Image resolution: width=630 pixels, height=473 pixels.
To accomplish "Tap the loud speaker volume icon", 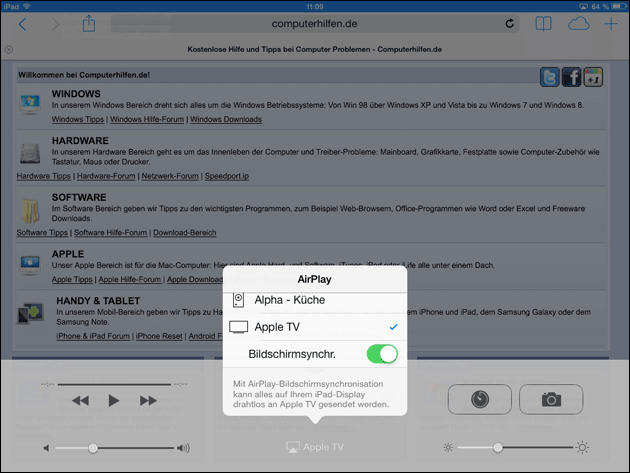I will tap(183, 448).
